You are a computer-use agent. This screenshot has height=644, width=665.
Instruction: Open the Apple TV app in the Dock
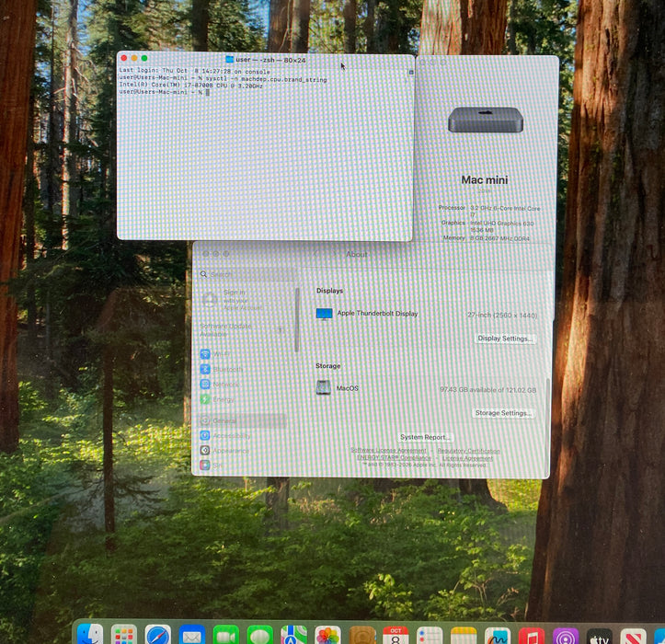click(x=599, y=635)
